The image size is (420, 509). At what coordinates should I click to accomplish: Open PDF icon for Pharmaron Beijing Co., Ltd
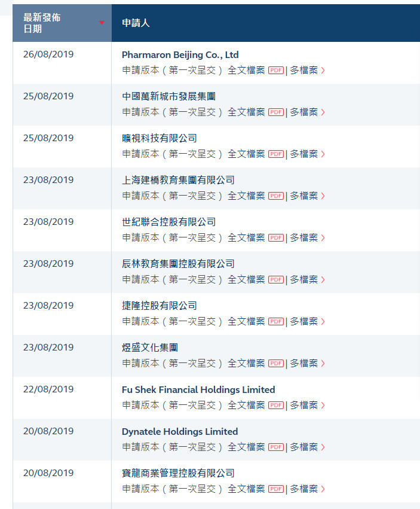pos(275,70)
